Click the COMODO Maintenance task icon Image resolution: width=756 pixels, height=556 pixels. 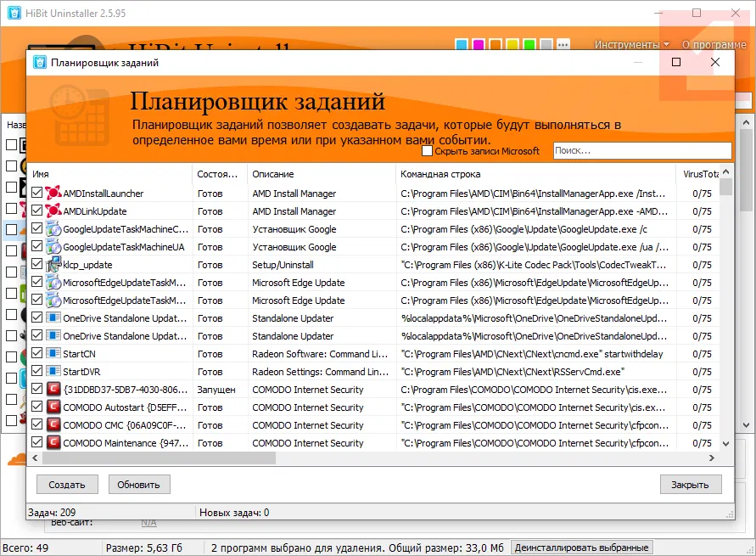pyautogui.click(x=53, y=443)
